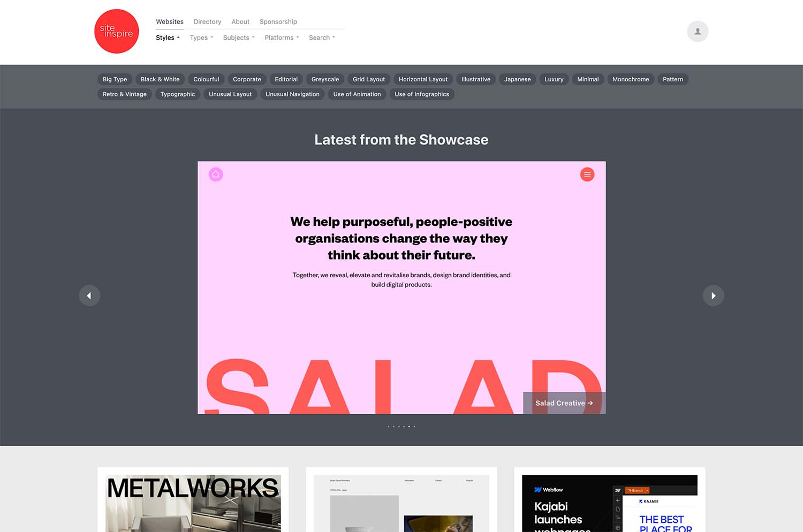Expand the Types dropdown
The height and width of the screenshot is (532, 803).
click(x=201, y=37)
